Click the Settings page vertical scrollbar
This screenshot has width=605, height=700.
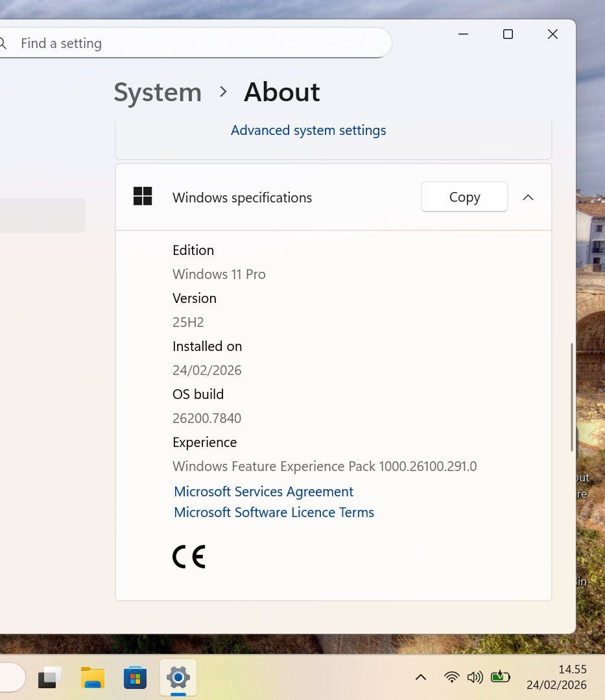(571, 397)
